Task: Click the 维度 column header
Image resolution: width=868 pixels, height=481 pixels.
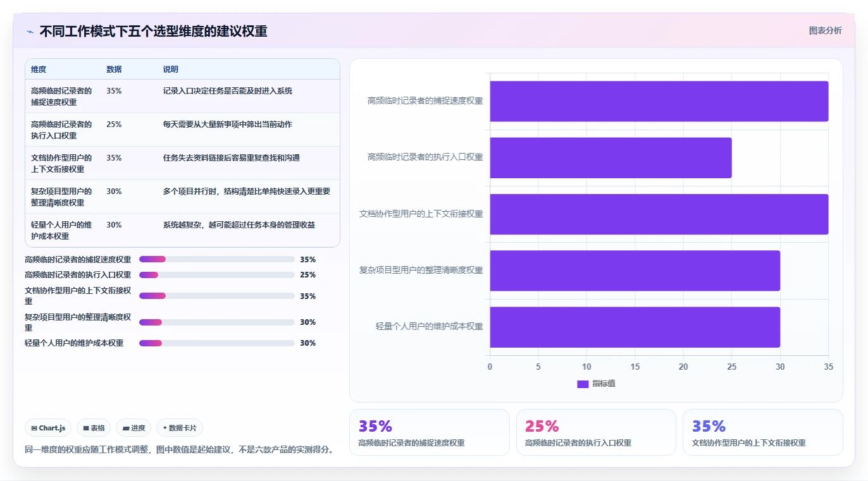Action: [39, 70]
